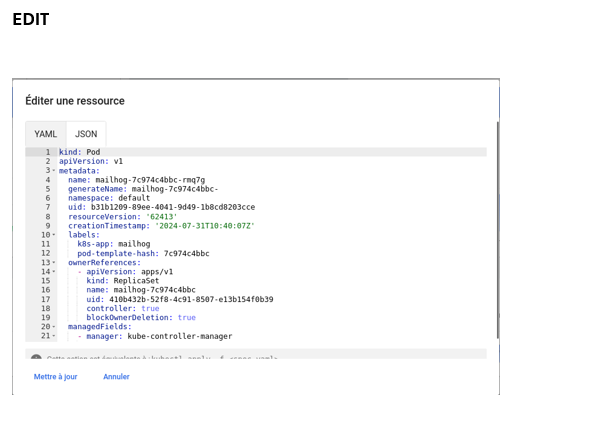Image resolution: width=608 pixels, height=421 pixels.
Task: Select the JSON tab
Action: (86, 134)
